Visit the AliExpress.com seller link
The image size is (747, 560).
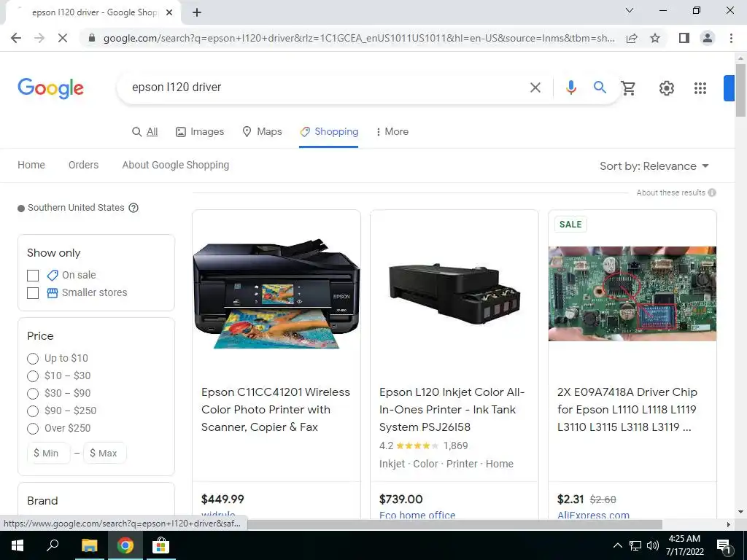pyautogui.click(x=593, y=515)
